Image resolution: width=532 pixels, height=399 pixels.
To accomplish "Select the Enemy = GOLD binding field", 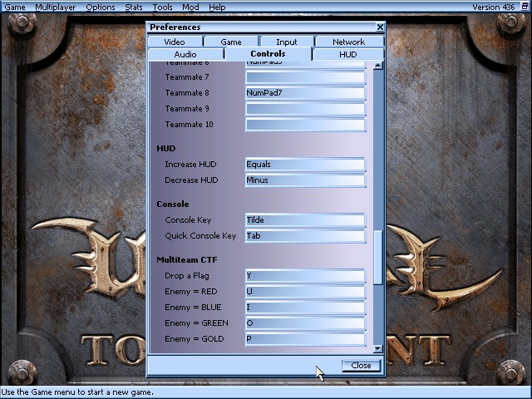I will (305, 339).
